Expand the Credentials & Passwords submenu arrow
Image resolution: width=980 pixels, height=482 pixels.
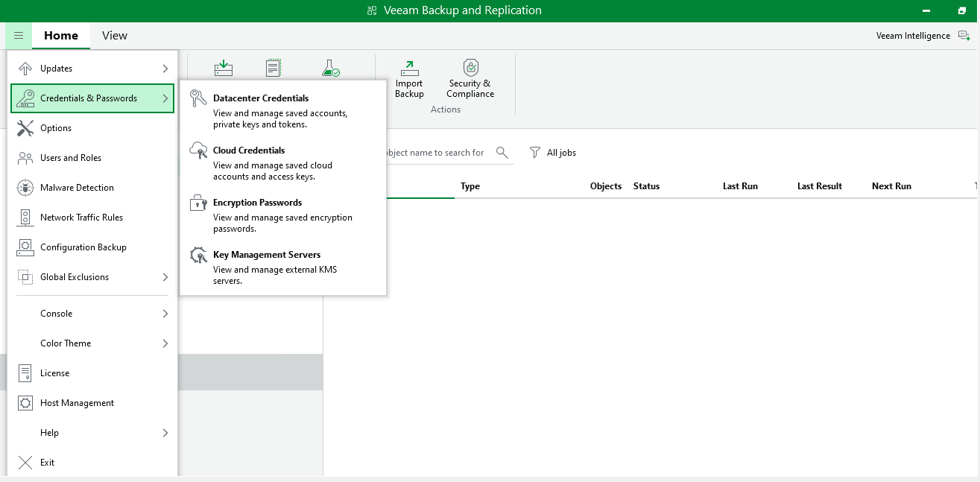pyautogui.click(x=165, y=98)
